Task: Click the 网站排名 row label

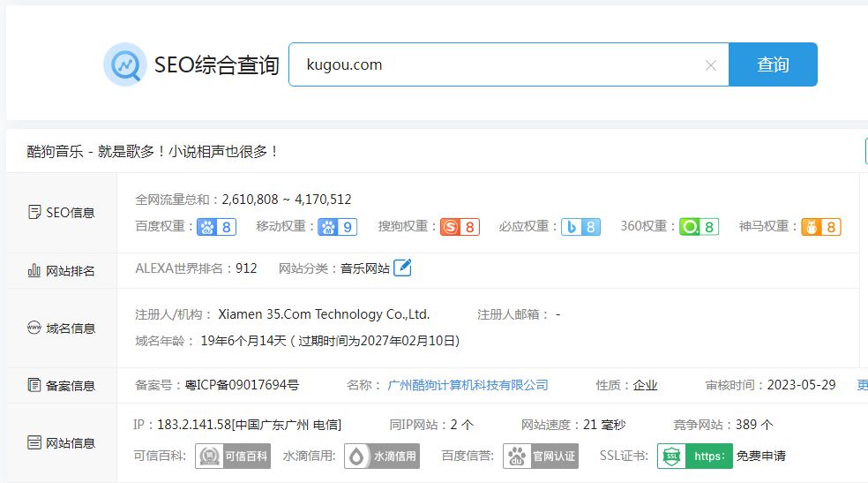Action: [x=71, y=271]
